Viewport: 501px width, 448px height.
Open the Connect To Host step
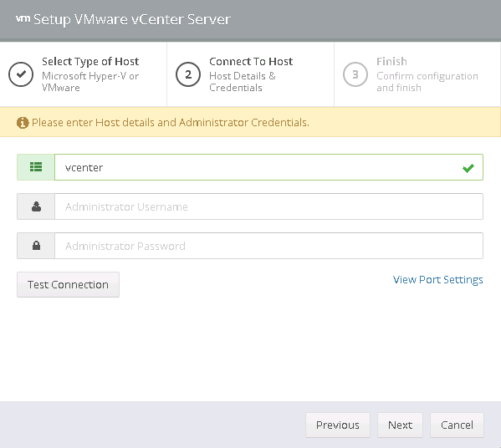(x=251, y=74)
